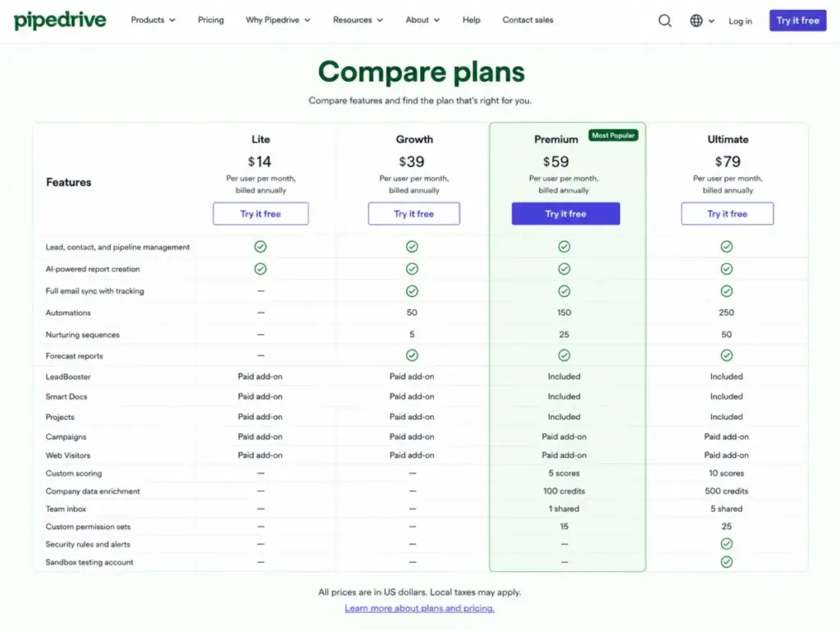Expand the About menu
Viewport: 840px width, 630px height.
422,20
